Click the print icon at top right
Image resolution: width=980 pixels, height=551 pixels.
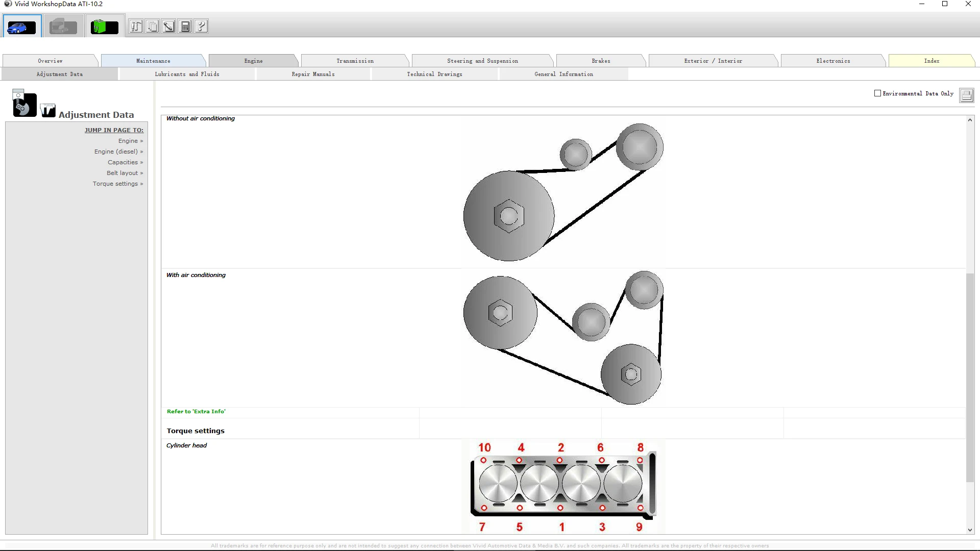[966, 95]
